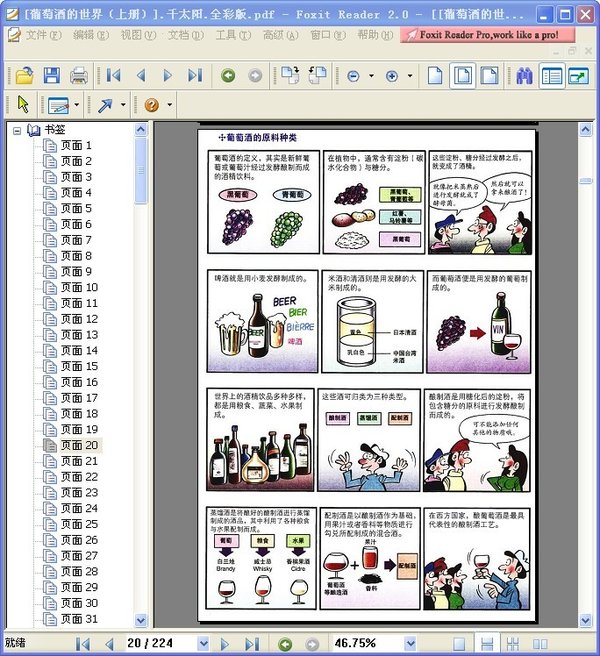The width and height of the screenshot is (600, 656).
Task: Open the 编辑(E) menu
Action: click(x=91, y=35)
